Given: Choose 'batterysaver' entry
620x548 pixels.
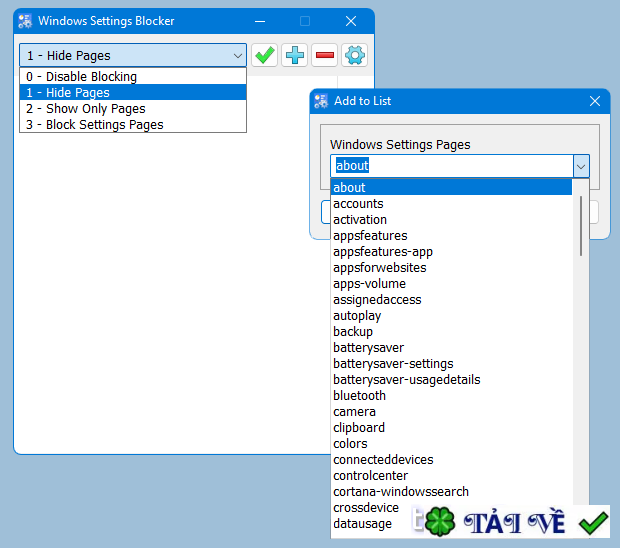Looking at the screenshot, I should (451, 348).
